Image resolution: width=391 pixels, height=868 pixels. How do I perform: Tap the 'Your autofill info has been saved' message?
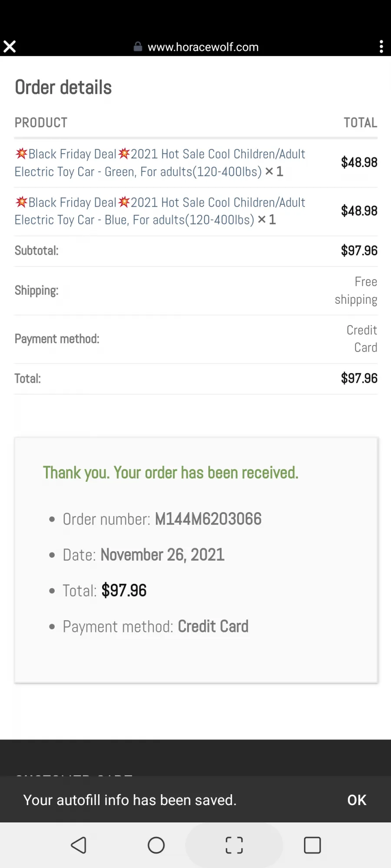[x=130, y=800]
